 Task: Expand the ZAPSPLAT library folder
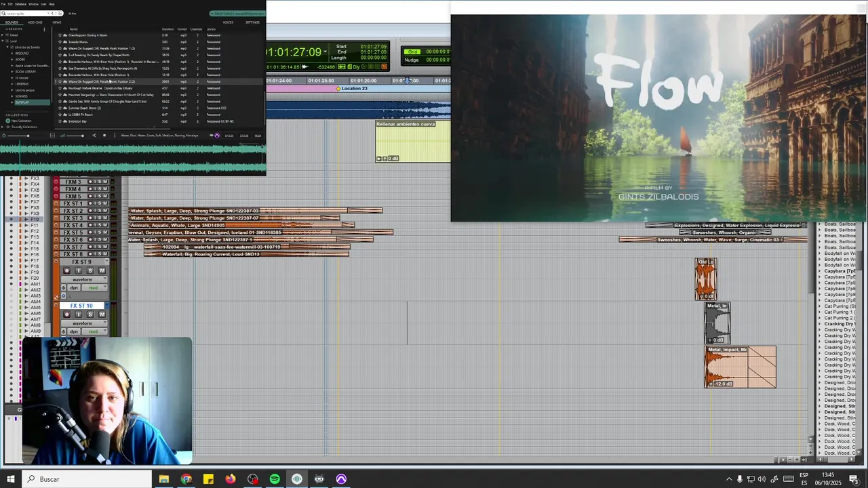pos(12,102)
